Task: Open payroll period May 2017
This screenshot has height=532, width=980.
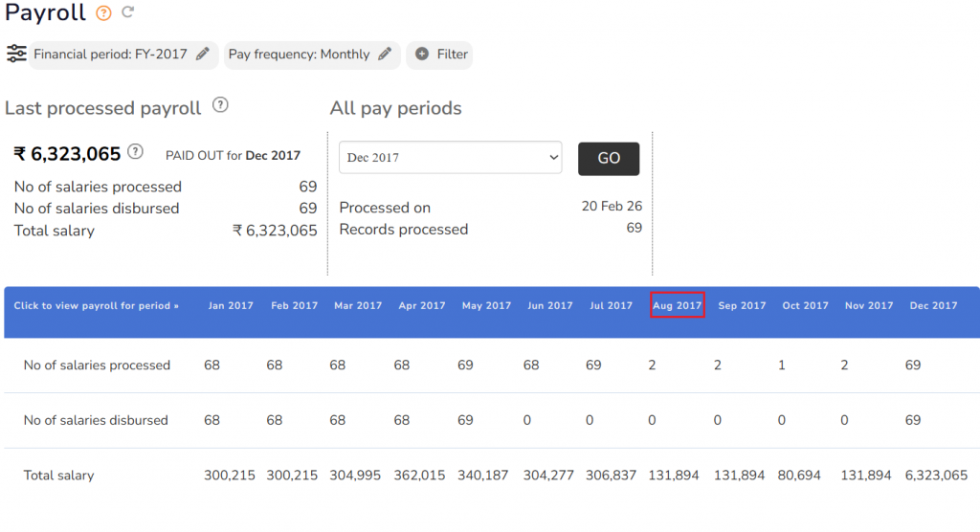Action: pyautogui.click(x=486, y=306)
